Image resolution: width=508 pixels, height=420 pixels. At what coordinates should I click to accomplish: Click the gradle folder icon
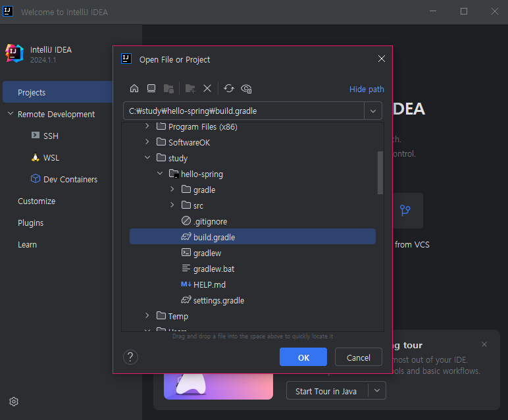pos(186,189)
